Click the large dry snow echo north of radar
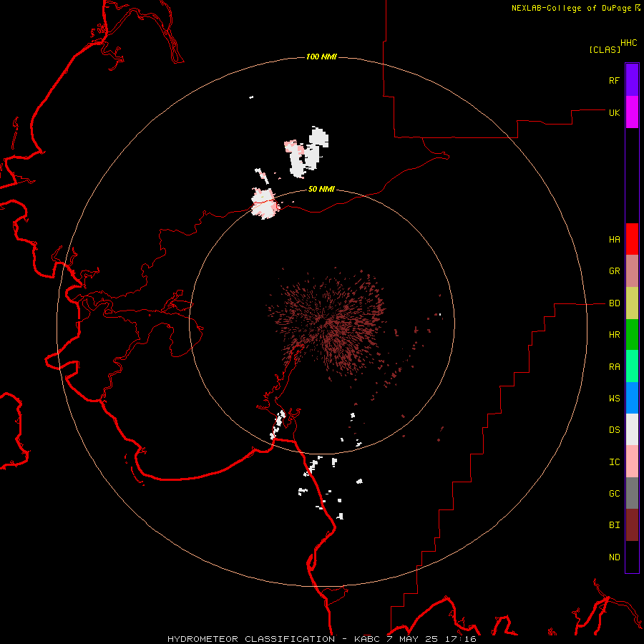Image resolution: width=644 pixels, height=644 pixels. coord(307,152)
